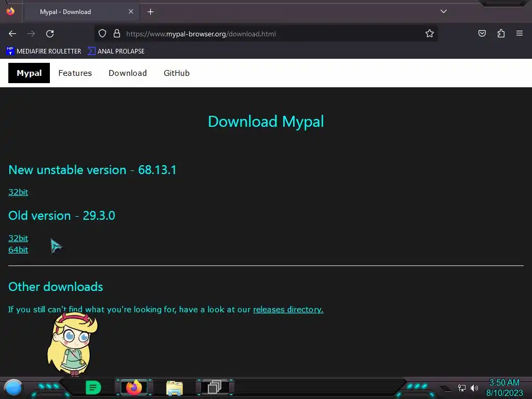The width and height of the screenshot is (532, 399).
Task: Bookmark this page with the star
Action: [430, 33]
